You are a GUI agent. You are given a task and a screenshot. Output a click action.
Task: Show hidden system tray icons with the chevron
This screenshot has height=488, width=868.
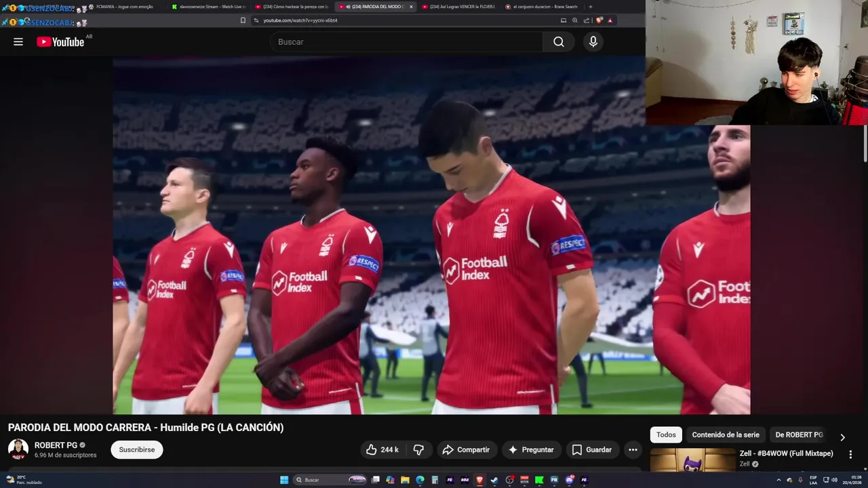point(778,480)
